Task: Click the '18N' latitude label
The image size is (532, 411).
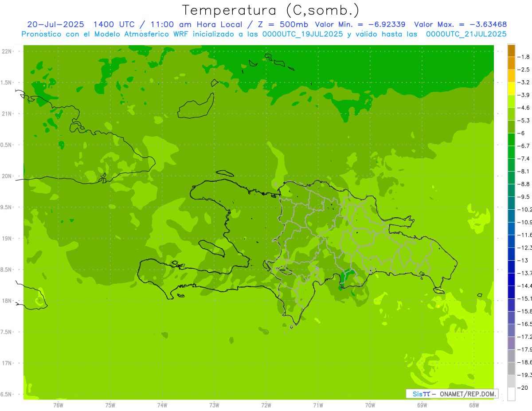Action: [6, 301]
